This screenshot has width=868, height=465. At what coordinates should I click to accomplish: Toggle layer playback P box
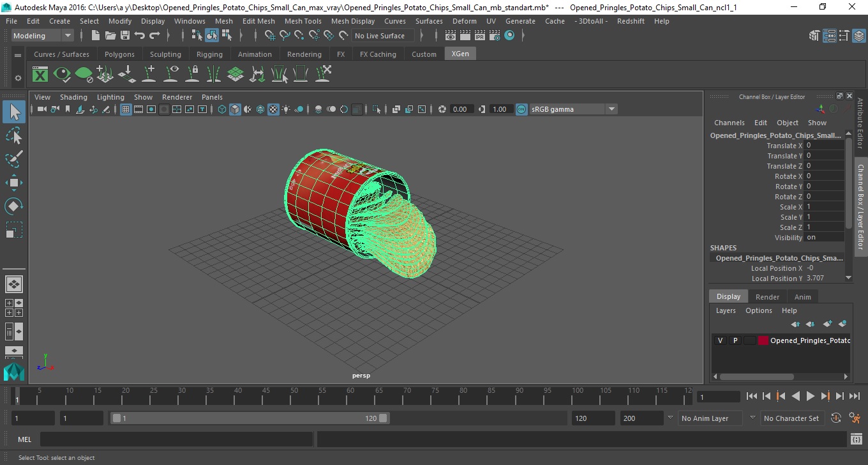click(735, 340)
